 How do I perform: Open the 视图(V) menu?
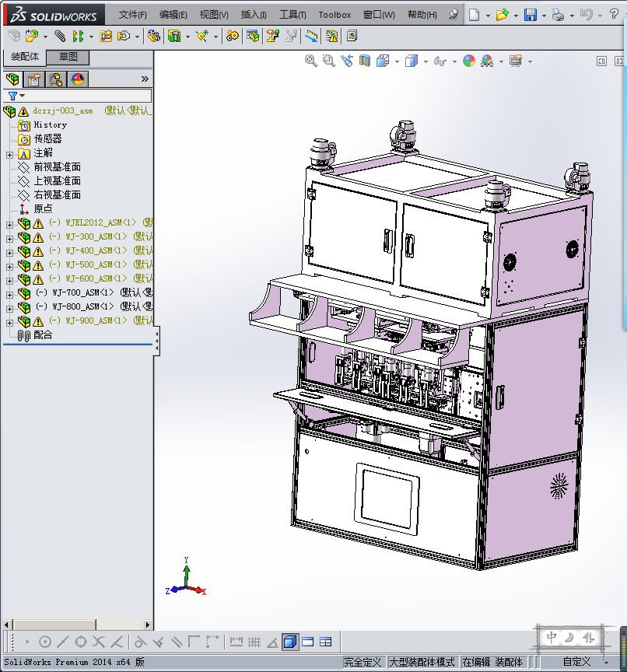point(214,15)
